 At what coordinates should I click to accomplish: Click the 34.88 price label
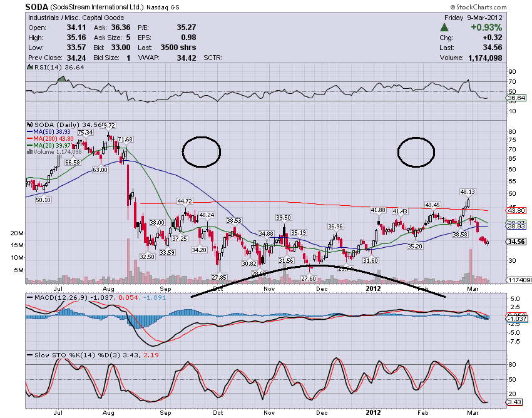pos(266,233)
